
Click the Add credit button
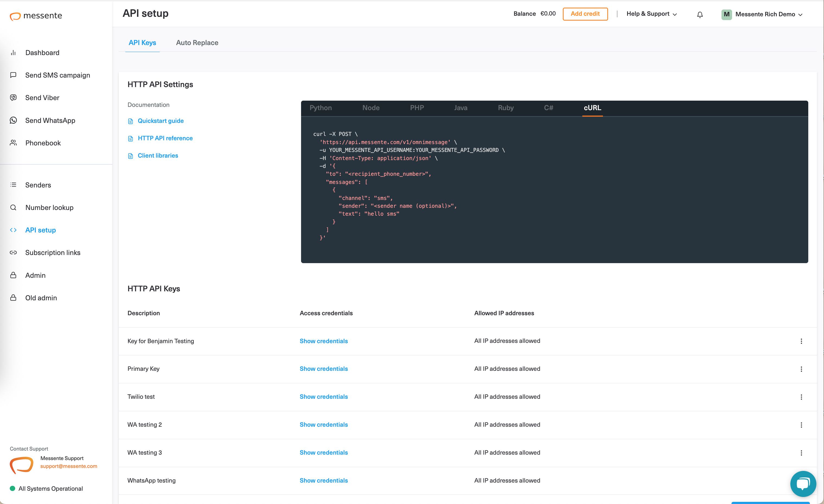pos(585,14)
